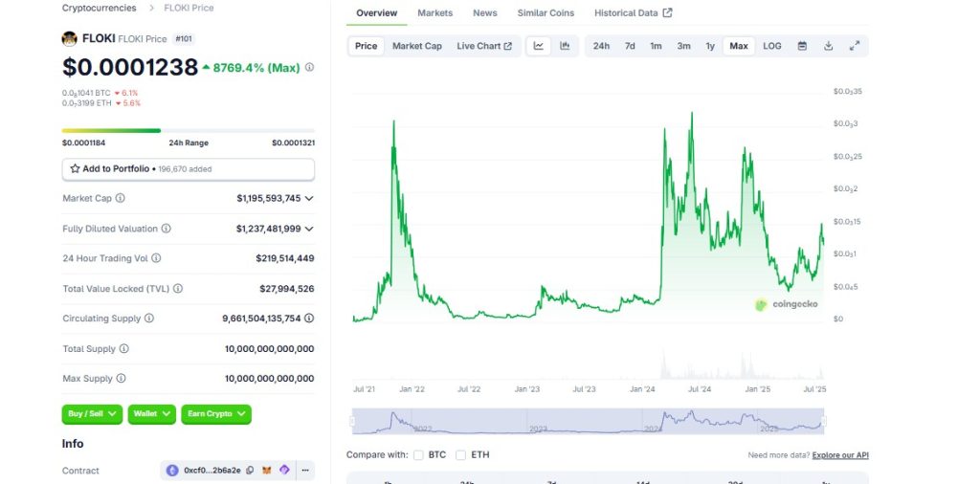Image resolution: width=980 pixels, height=484 pixels.
Task: Enable BTC comparison checkbox
Action: pos(418,455)
